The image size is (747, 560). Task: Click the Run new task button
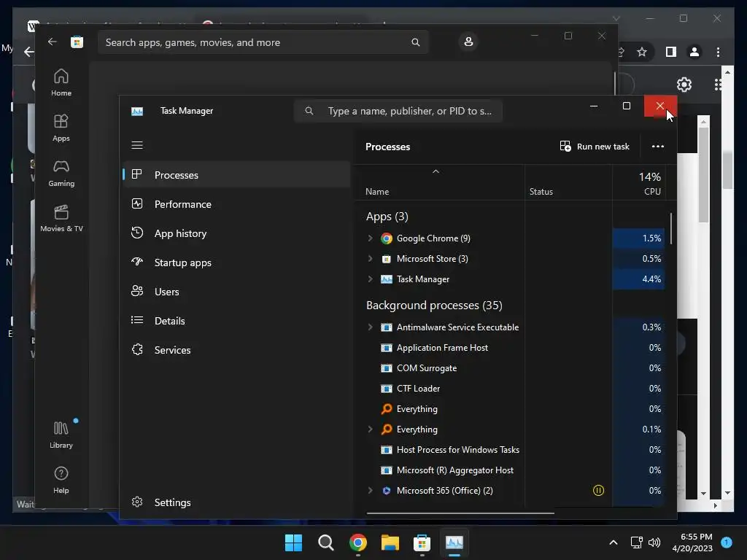pos(595,146)
